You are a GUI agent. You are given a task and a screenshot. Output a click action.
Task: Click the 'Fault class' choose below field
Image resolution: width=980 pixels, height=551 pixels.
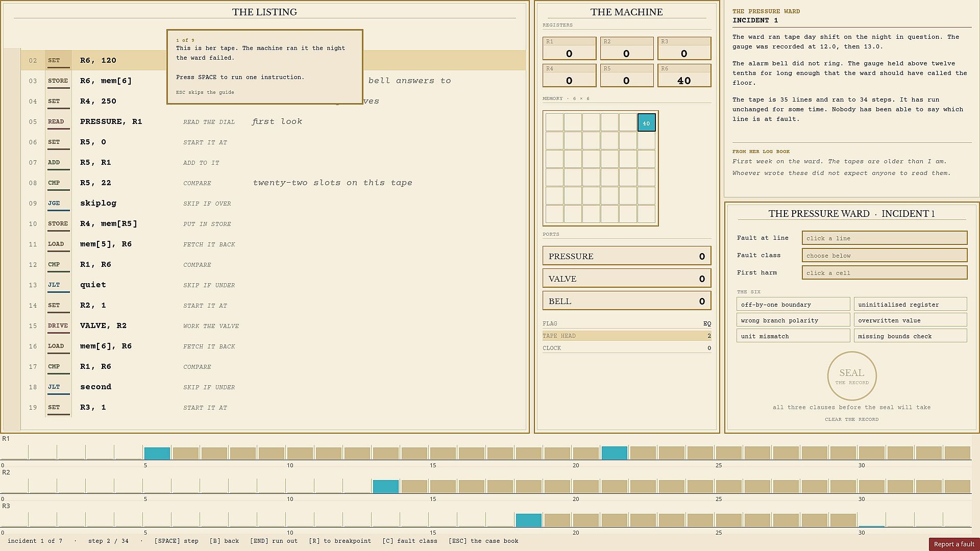(x=885, y=255)
